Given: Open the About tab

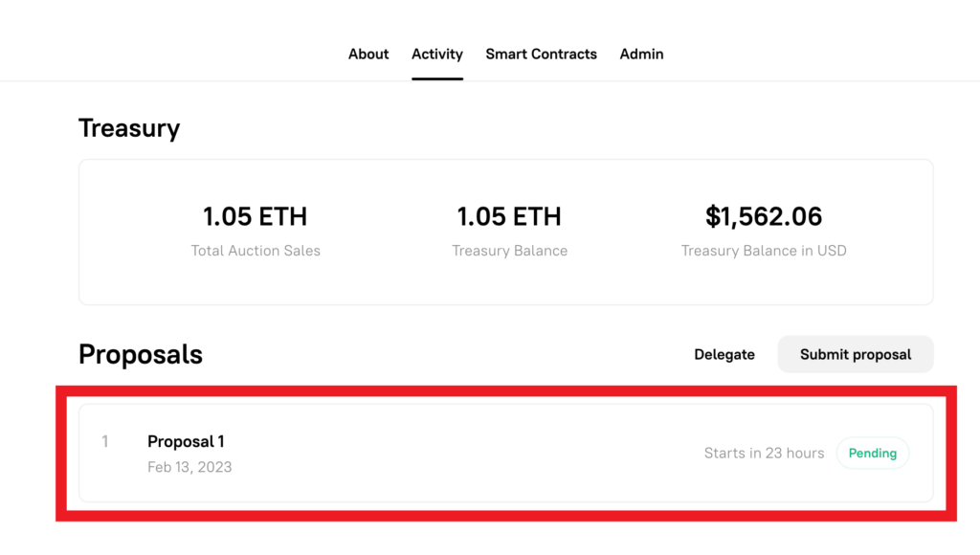Looking at the screenshot, I should (368, 54).
